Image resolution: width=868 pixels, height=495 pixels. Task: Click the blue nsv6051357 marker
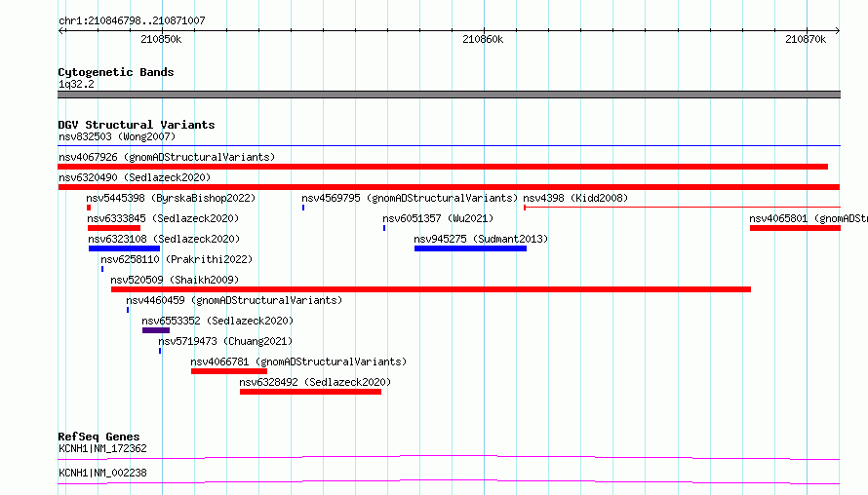pyautogui.click(x=384, y=228)
